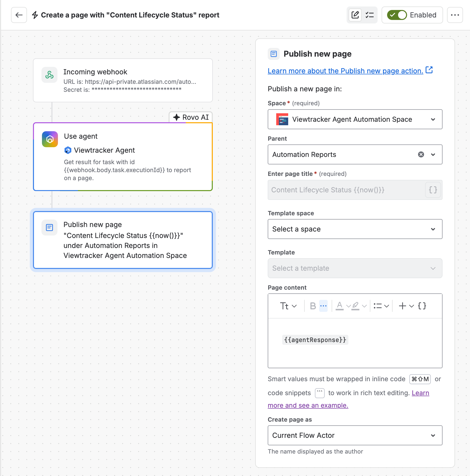Click the 'Enter page title' label

[290, 174]
